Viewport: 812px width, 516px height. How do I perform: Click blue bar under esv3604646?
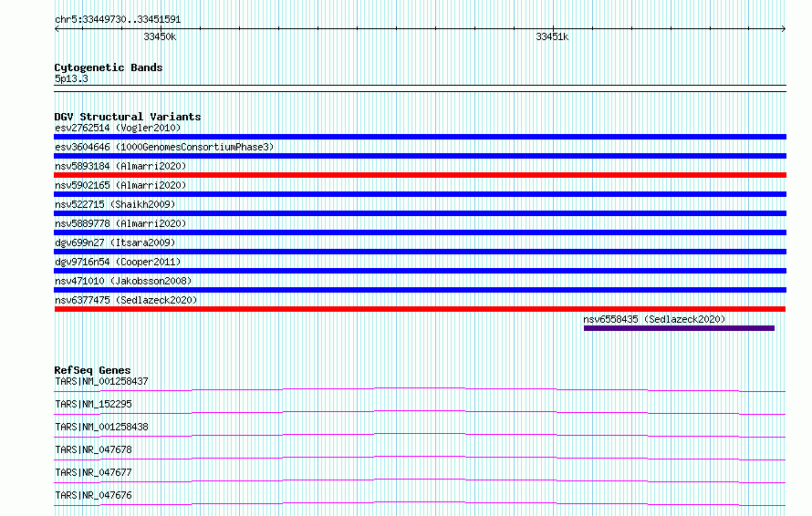420,156
